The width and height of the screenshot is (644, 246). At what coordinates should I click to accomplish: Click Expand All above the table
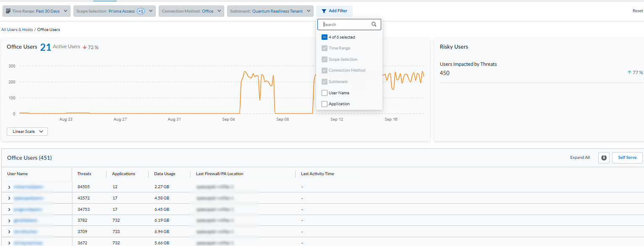pos(580,158)
